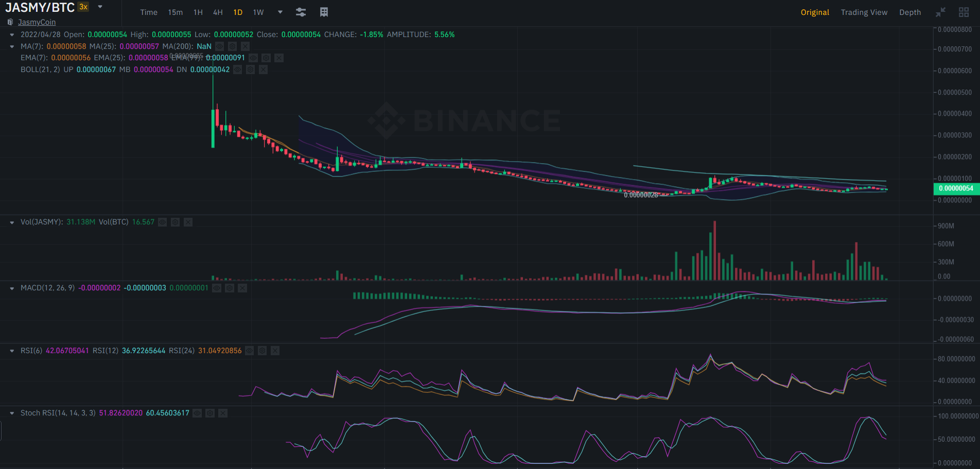This screenshot has width=980, height=469.
Task: Open technical indicator settings sliders icon
Action: tap(301, 12)
